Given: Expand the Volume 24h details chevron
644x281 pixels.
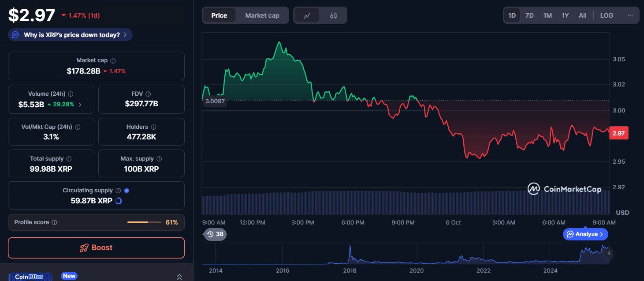Looking at the screenshot, I should (x=79, y=105).
